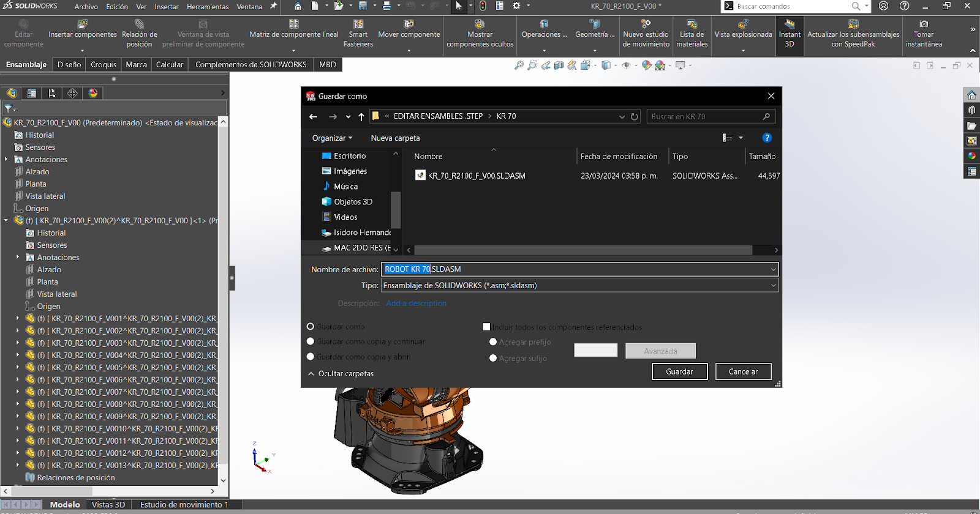Screen dimensions: 980x514
Task: Select Escritorio in navigation pane
Action: tap(349, 156)
